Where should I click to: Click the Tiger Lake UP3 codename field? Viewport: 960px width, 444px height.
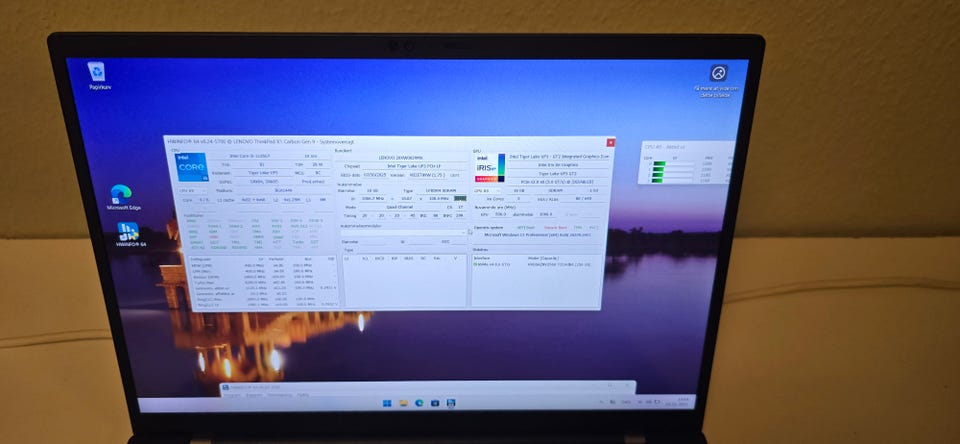tap(262, 173)
